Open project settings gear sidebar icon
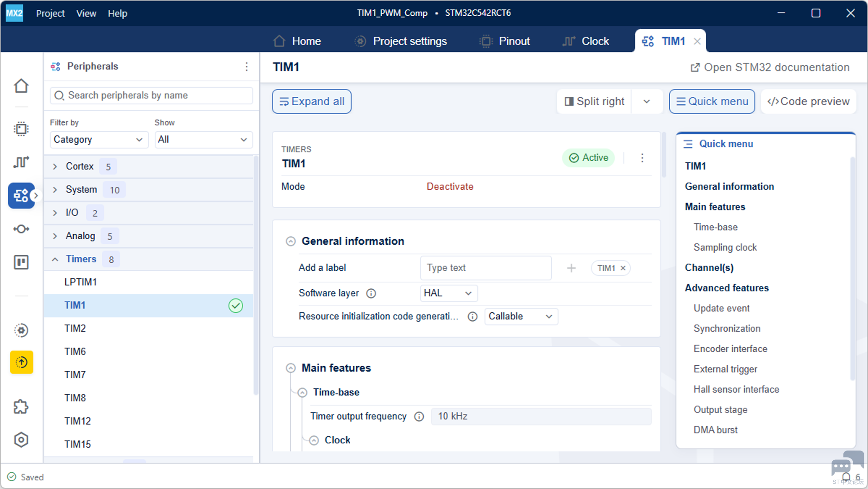The width and height of the screenshot is (868, 489). pos(21,330)
